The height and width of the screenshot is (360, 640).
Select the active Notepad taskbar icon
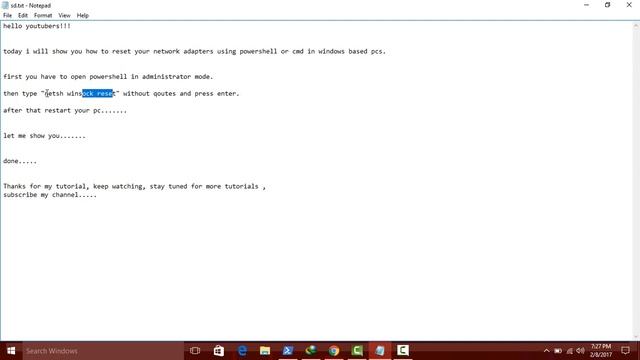point(380,351)
